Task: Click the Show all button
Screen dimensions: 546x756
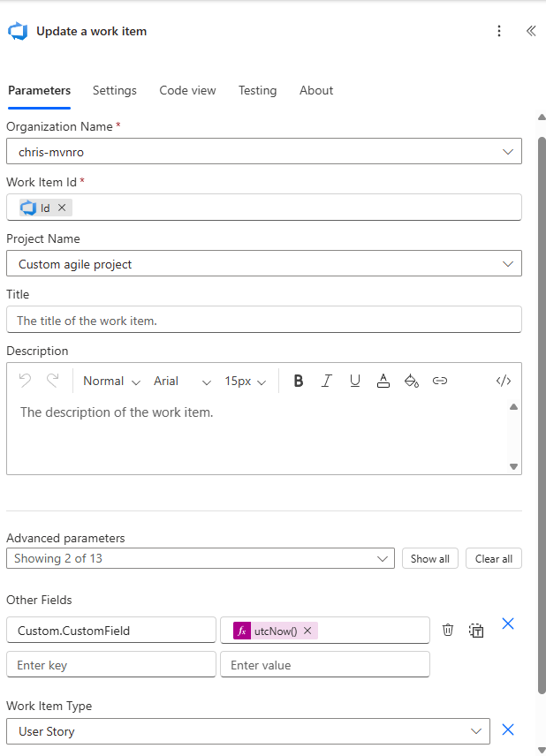Action: (430, 558)
